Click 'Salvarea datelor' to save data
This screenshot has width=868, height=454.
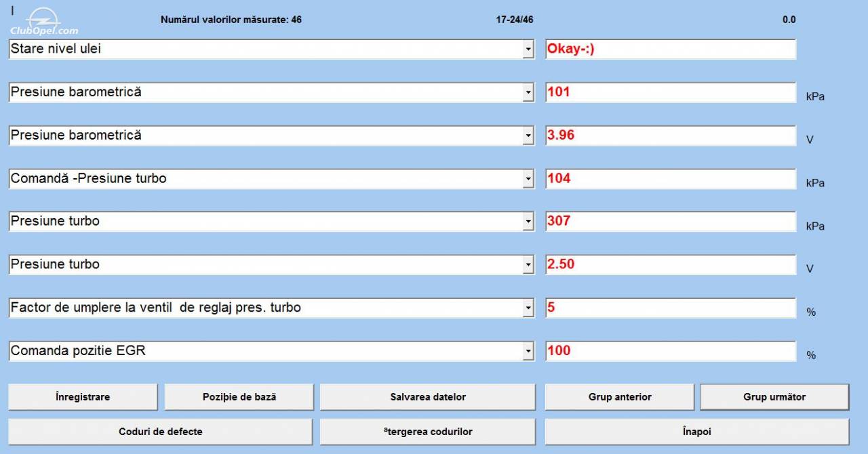[428, 397]
